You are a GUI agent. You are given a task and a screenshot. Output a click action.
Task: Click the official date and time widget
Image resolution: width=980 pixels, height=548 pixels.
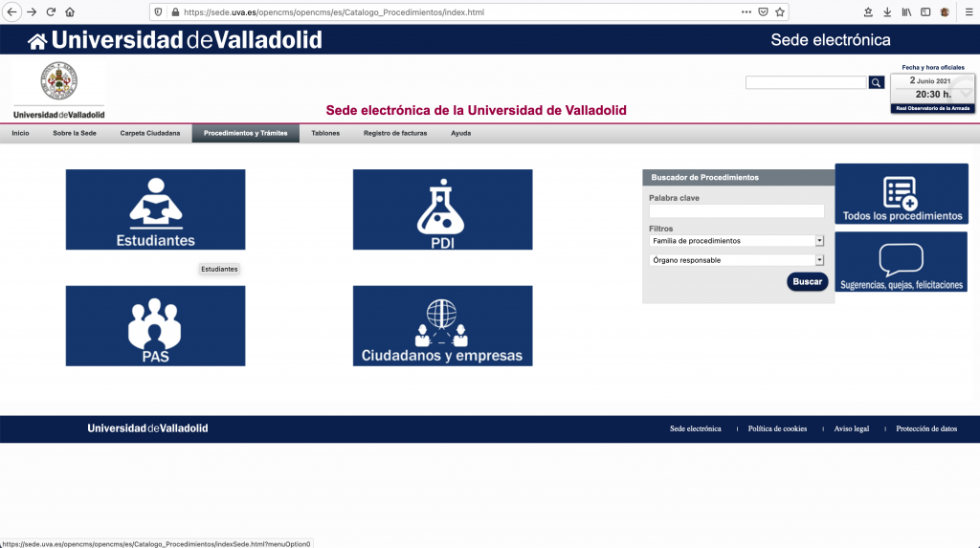(x=932, y=93)
